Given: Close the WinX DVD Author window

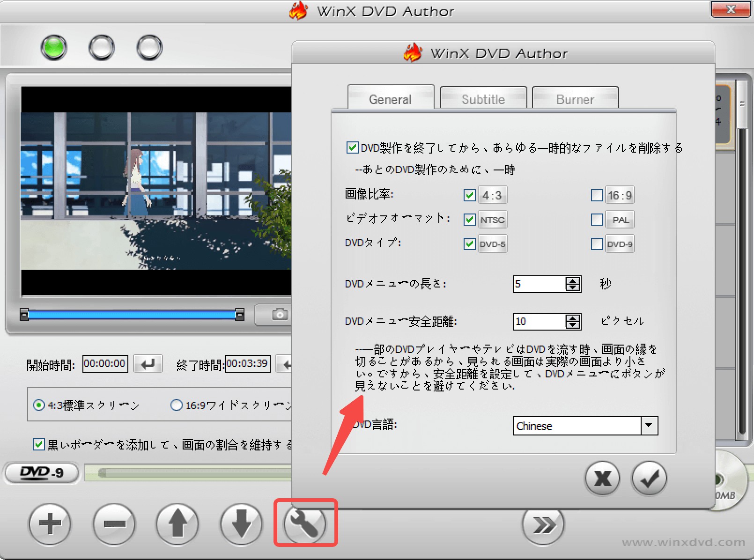Looking at the screenshot, I should 731,9.
